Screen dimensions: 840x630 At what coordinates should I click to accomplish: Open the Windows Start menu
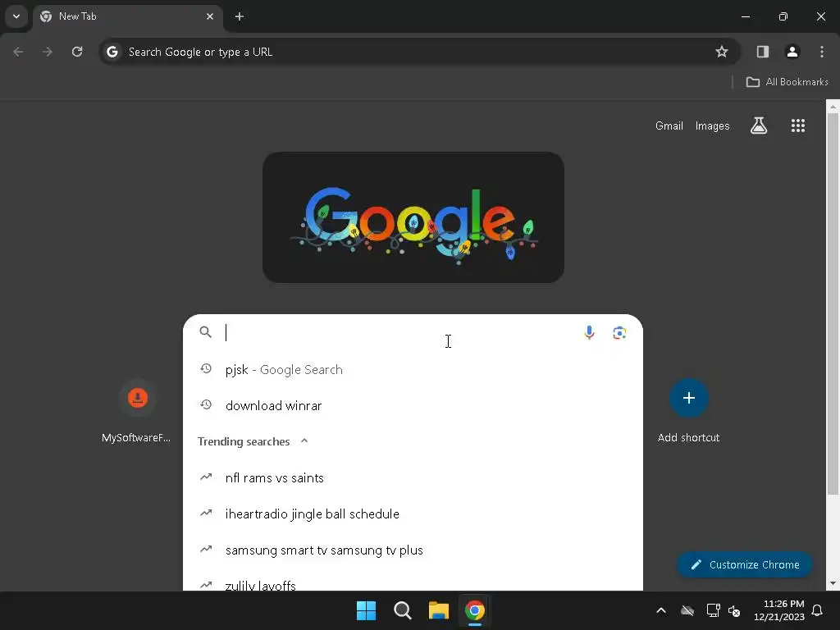coord(367,610)
